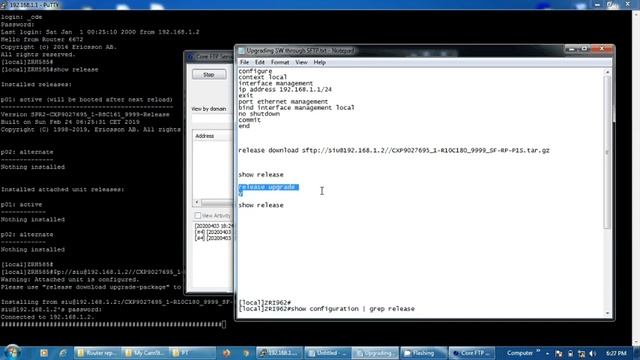Click the volume speaker tray icon
This screenshot has height=360, width=640.
[x=593, y=353]
